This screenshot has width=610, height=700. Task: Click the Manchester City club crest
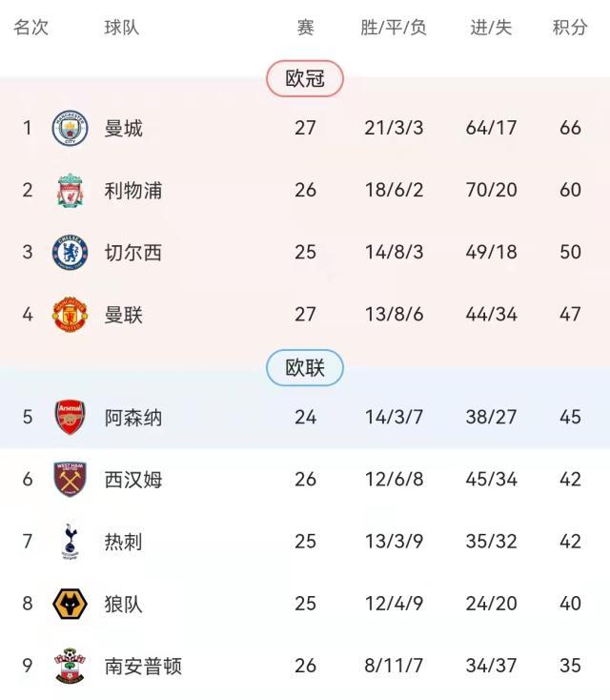click(70, 128)
